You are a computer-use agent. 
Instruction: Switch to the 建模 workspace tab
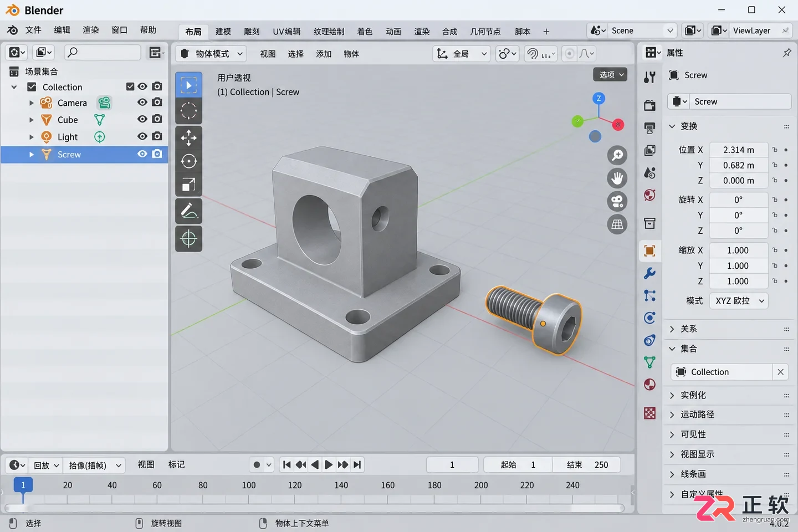pyautogui.click(x=223, y=32)
